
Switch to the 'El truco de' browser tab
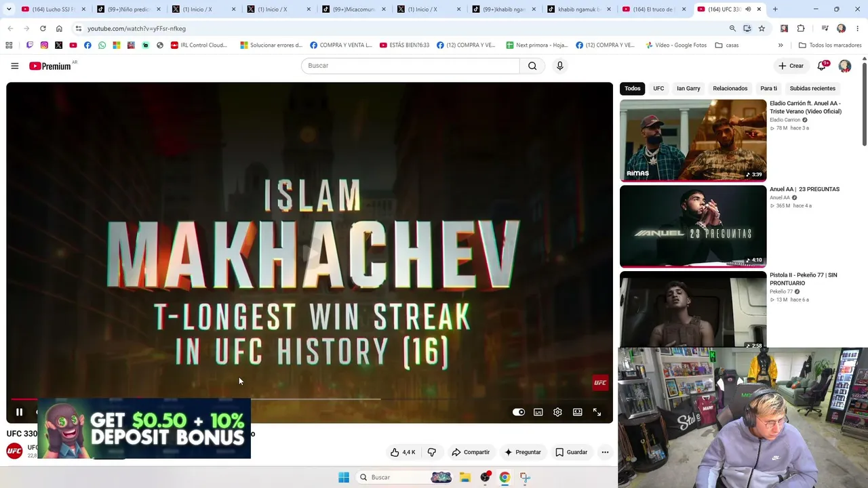pyautogui.click(x=654, y=9)
